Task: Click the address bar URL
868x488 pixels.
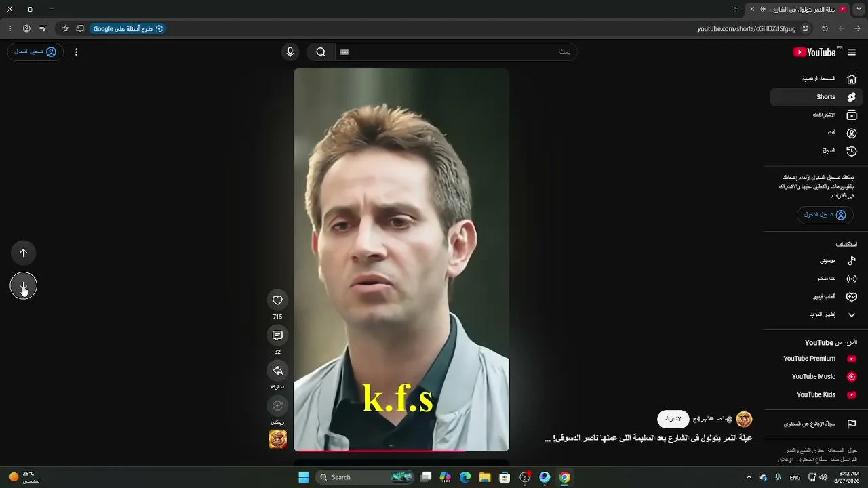Action: 747,28
